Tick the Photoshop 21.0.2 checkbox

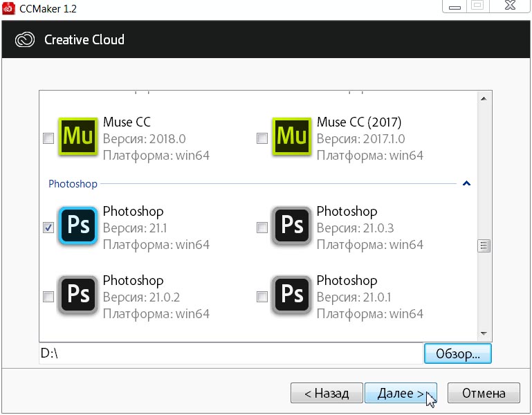(48, 297)
